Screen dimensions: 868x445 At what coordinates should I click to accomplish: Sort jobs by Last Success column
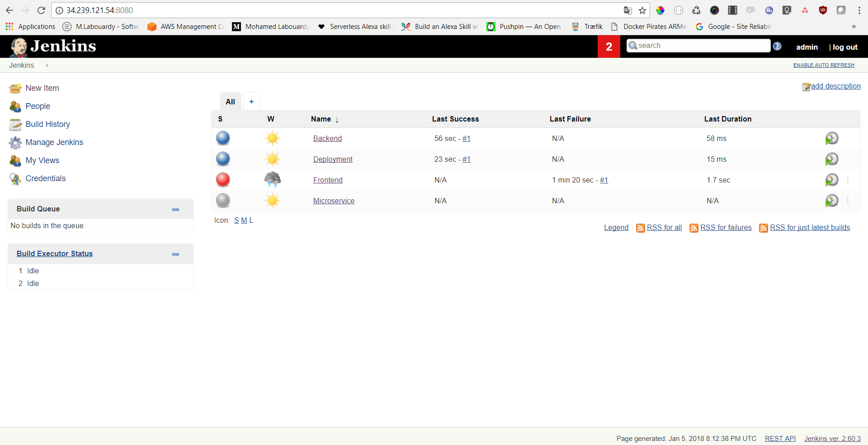pos(455,119)
